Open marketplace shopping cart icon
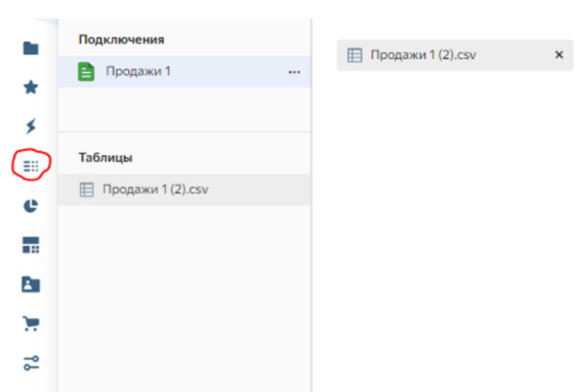584x392 pixels. (31, 324)
